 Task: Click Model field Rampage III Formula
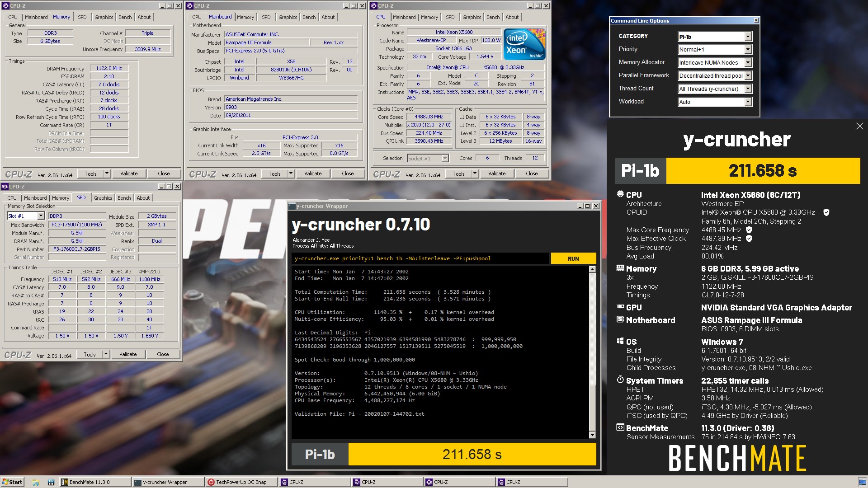[x=267, y=42]
